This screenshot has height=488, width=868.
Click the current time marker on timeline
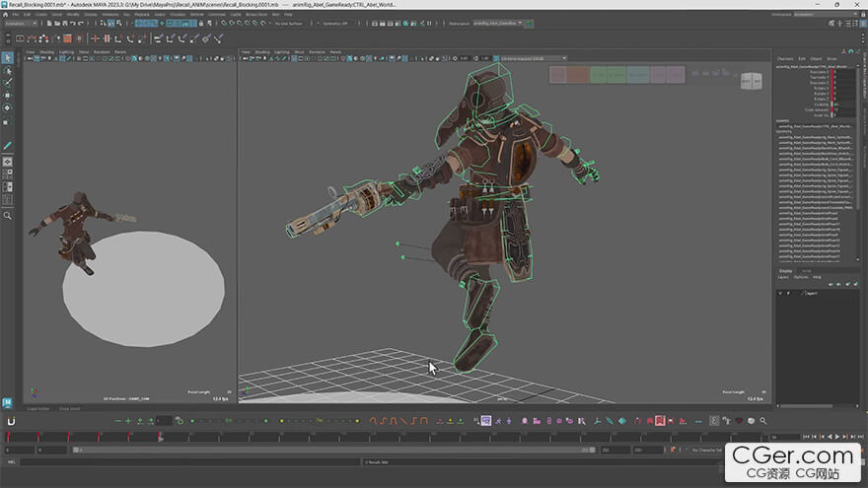click(x=160, y=437)
